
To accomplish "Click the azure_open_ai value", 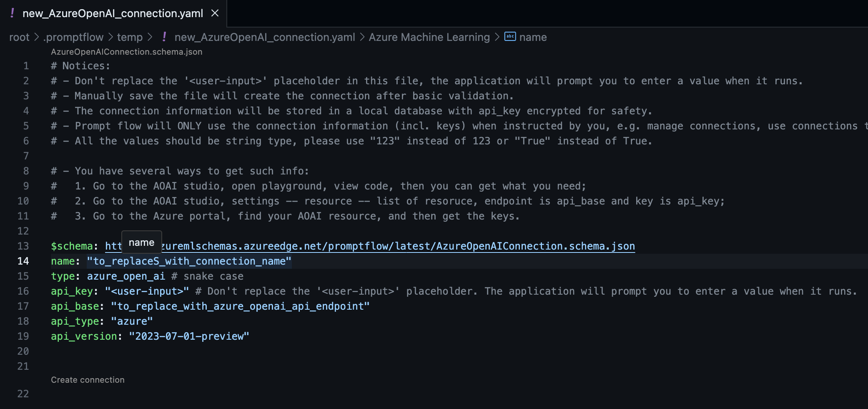I will point(126,276).
